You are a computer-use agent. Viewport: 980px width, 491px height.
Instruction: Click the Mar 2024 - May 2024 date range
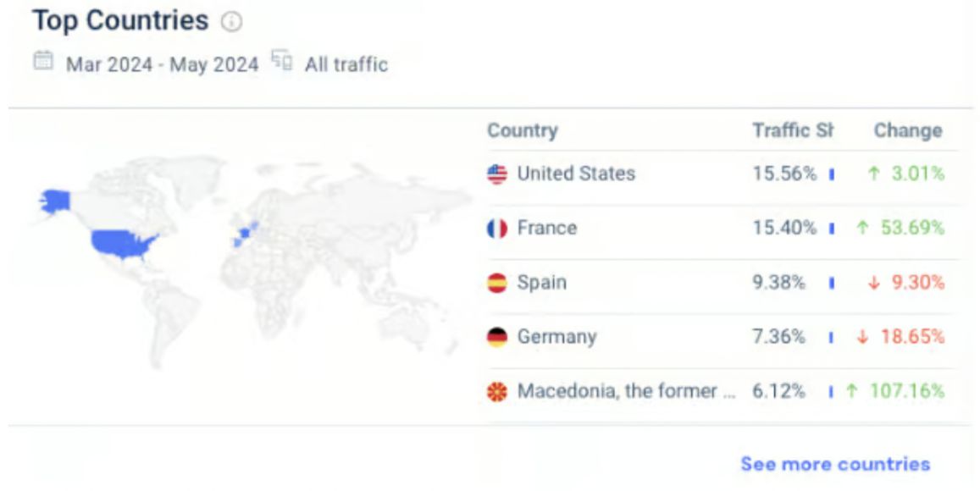(162, 64)
